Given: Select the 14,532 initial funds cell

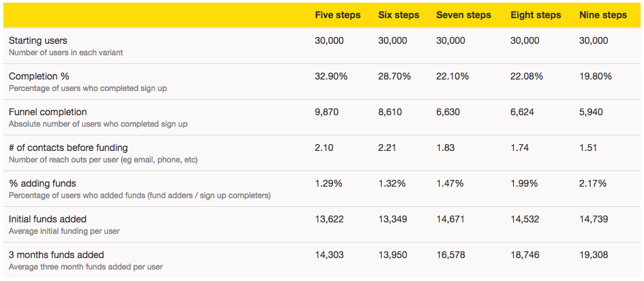Looking at the screenshot, I should (525, 219).
